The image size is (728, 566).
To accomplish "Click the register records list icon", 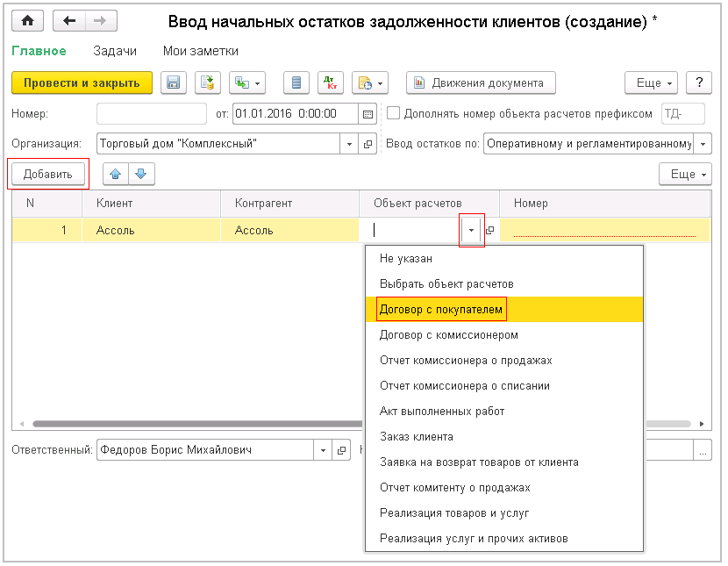I will [296, 82].
